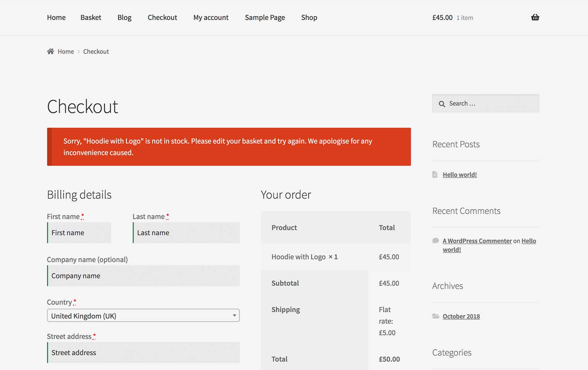Screen dimensions: 588x370
Task: Visit the A WordPress Commenter link
Action: click(477, 241)
